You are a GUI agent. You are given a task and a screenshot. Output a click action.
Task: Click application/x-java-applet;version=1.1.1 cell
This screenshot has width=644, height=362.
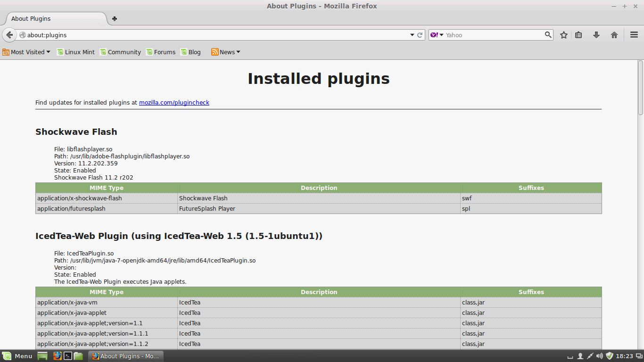[107, 333]
